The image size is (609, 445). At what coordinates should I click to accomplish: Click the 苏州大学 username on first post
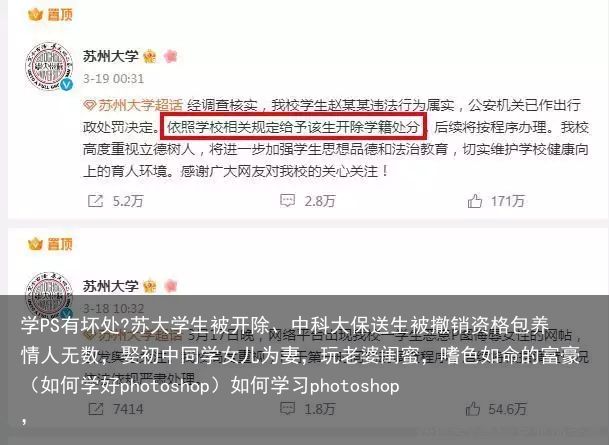110,56
